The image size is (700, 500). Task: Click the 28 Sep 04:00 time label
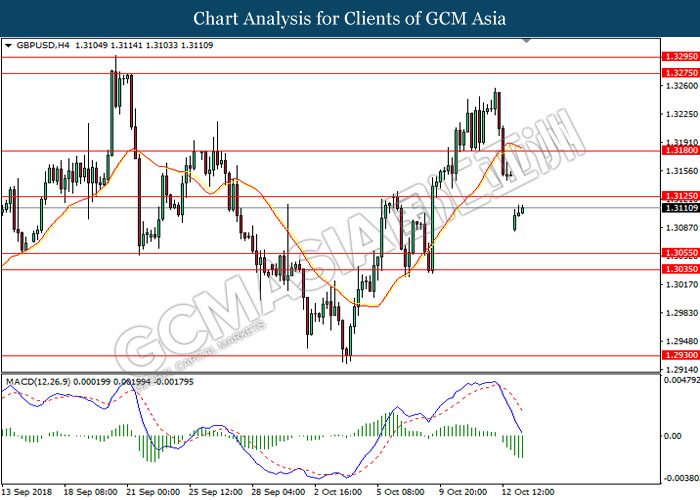coord(279,492)
